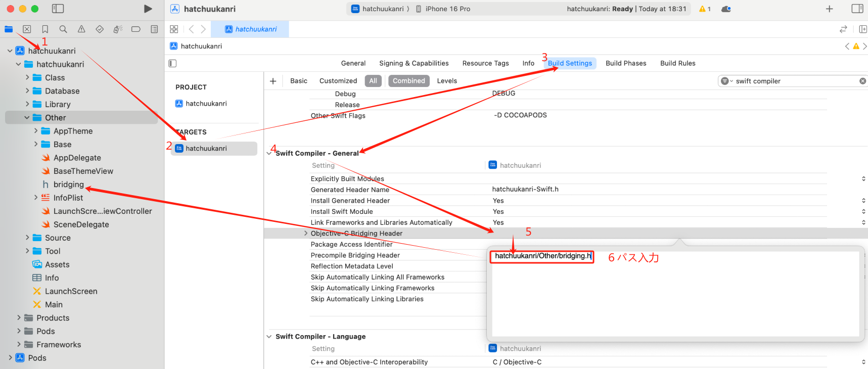The width and height of the screenshot is (868, 369).
Task: Show Basic build settings
Action: pos(299,81)
